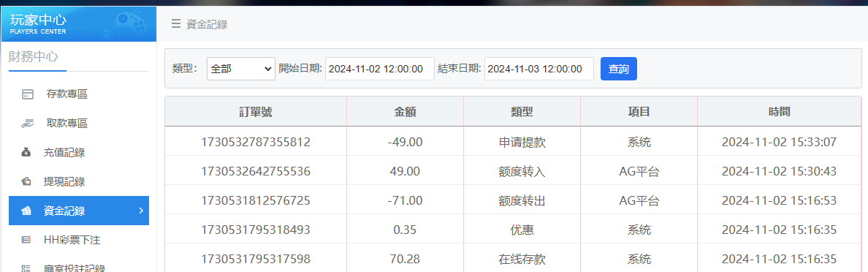Click timestamp 2024-11-02 15:16:35 in 在线存款 row
The image size is (868, 272).
pyautogui.click(x=779, y=258)
